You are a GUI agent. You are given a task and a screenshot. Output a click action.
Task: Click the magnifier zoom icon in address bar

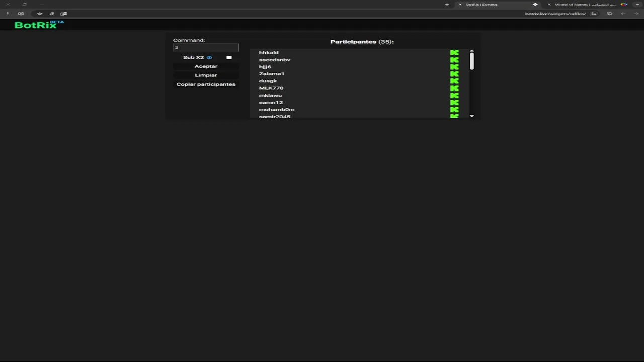(x=51, y=14)
